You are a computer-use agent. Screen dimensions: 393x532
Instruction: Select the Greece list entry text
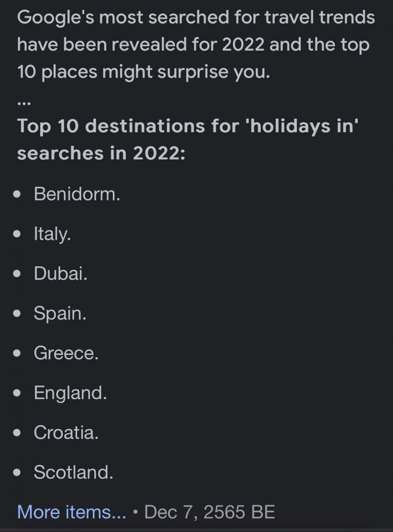(66, 353)
